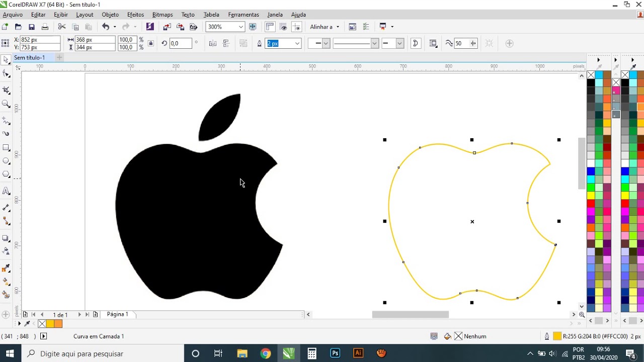
Task: Select the Transparency tool
Action: pyautogui.click(x=6, y=251)
